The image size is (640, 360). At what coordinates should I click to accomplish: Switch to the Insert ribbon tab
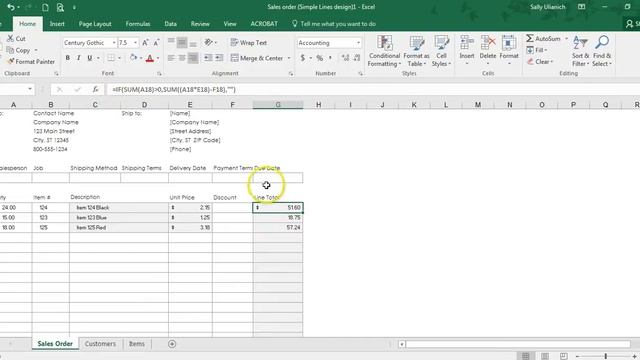(x=57, y=24)
